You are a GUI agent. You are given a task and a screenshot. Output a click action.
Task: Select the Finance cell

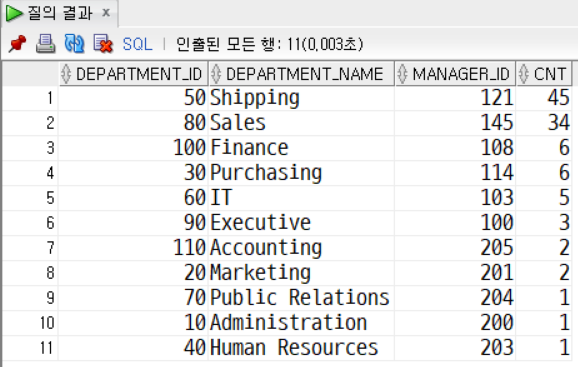(x=302, y=148)
